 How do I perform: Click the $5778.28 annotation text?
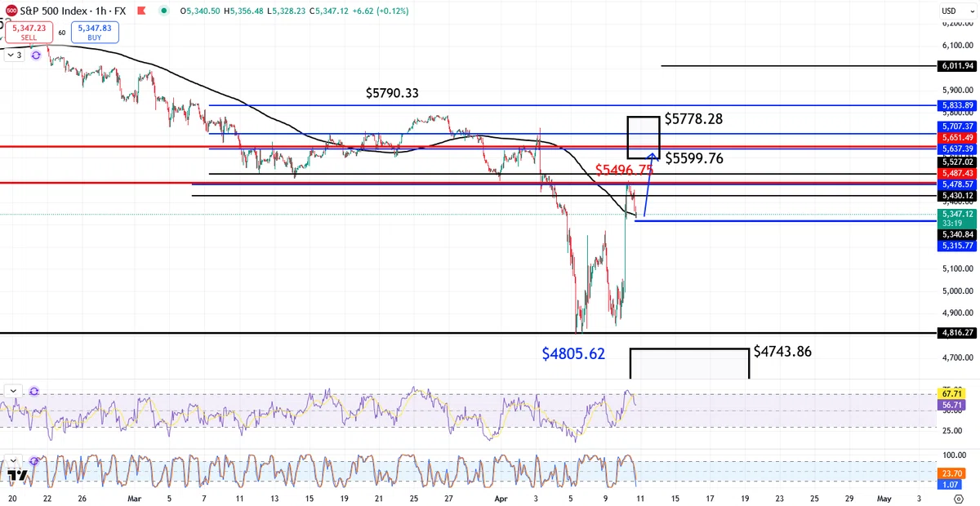pyautogui.click(x=693, y=119)
